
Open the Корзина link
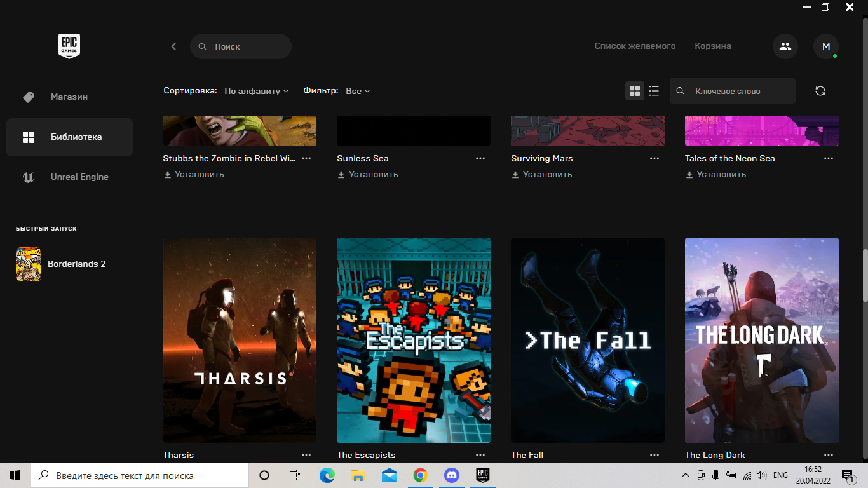coord(713,46)
